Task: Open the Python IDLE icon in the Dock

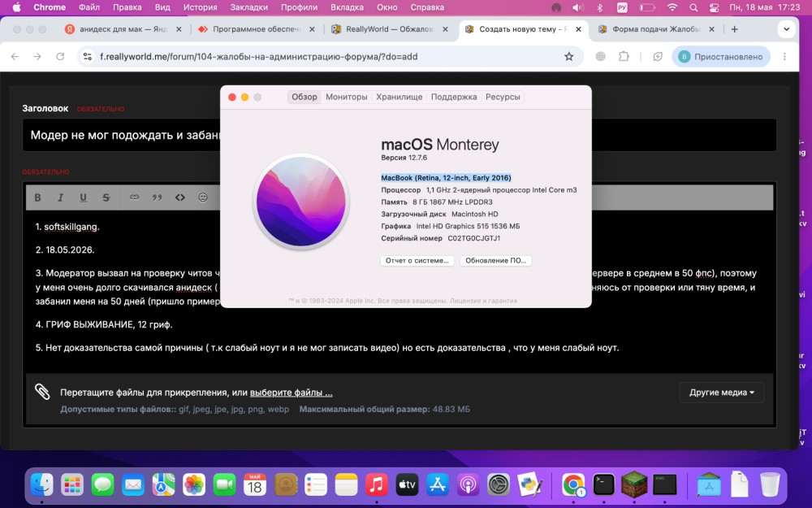Action: 529,484
